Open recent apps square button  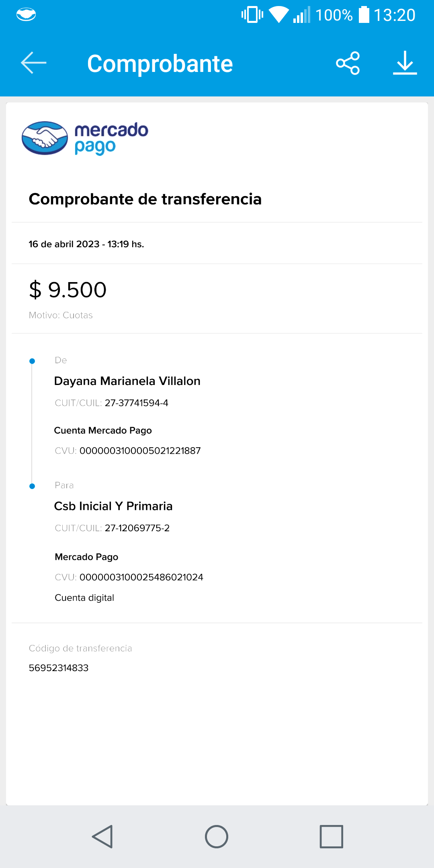pyautogui.click(x=331, y=837)
